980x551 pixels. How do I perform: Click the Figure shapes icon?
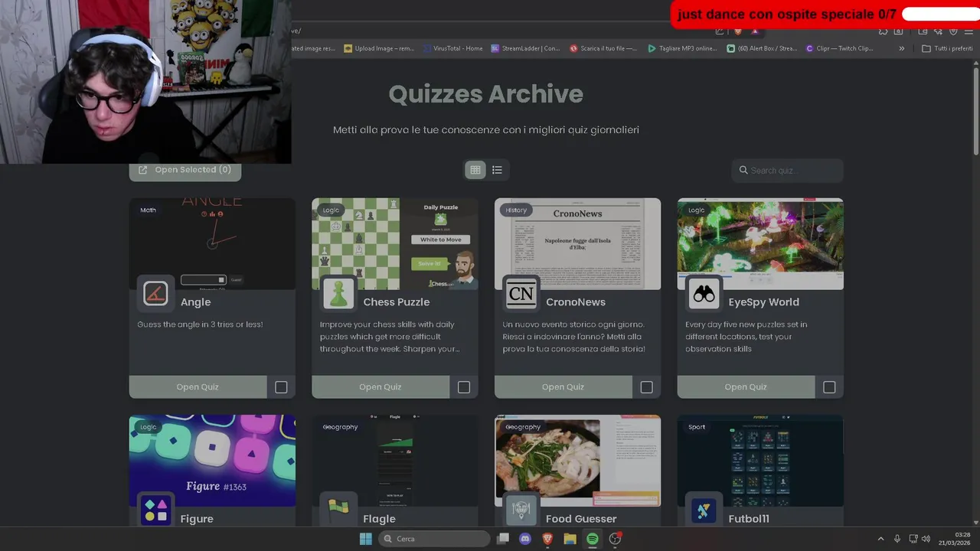[x=155, y=510]
